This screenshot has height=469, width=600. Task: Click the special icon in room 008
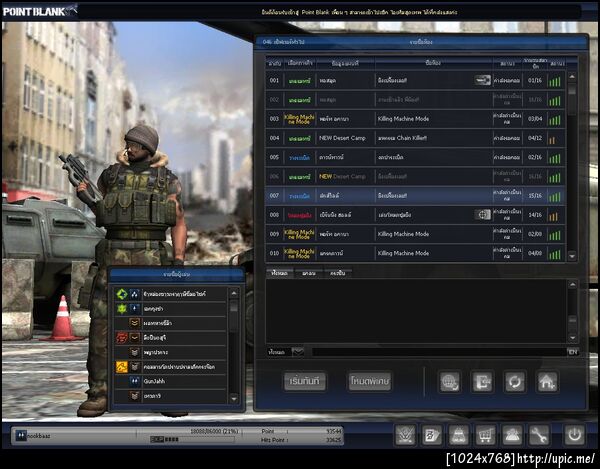pyautogui.click(x=483, y=215)
